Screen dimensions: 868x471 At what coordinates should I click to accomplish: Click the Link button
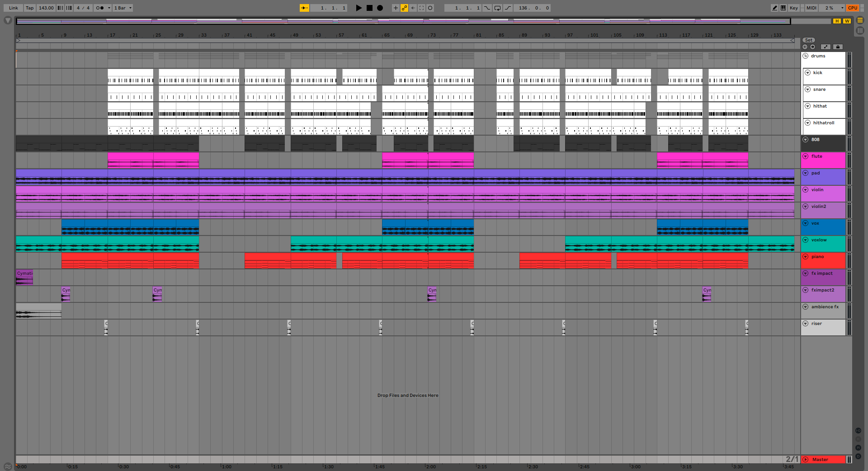point(14,8)
